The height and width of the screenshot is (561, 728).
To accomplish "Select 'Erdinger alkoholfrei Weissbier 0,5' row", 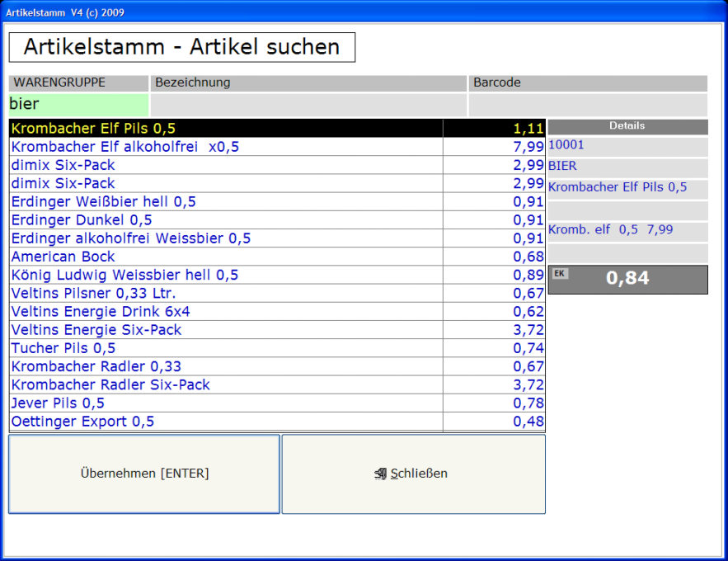I will click(277, 238).
